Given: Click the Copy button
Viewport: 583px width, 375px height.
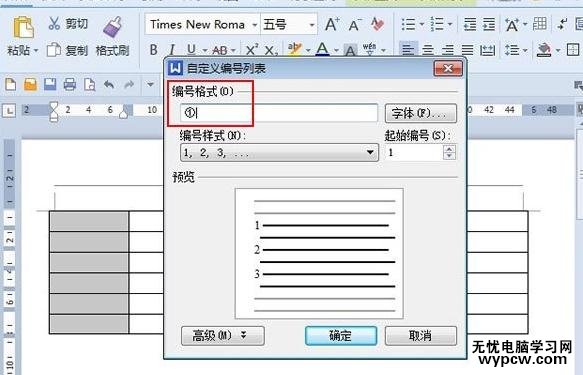Looking at the screenshot, I should [x=67, y=50].
